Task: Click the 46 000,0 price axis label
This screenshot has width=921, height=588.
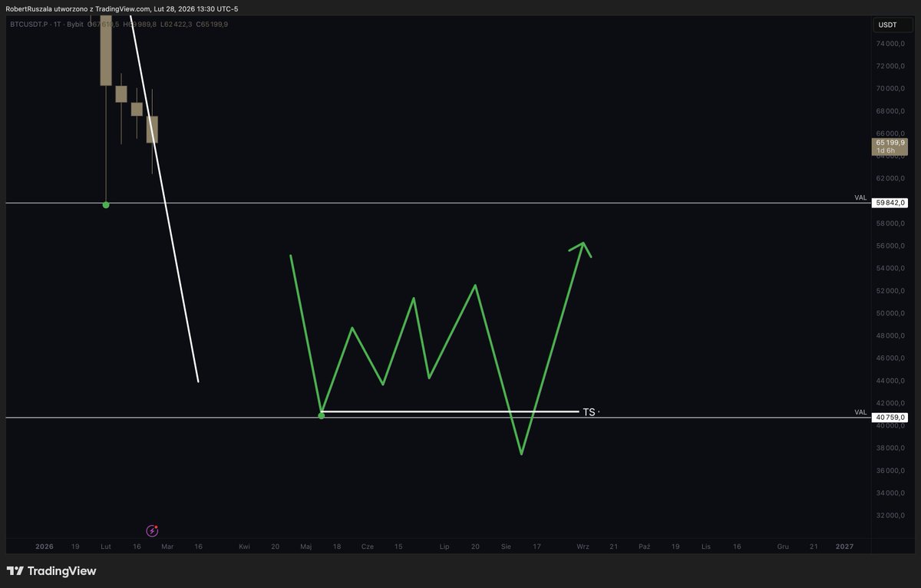Action: click(x=891, y=358)
